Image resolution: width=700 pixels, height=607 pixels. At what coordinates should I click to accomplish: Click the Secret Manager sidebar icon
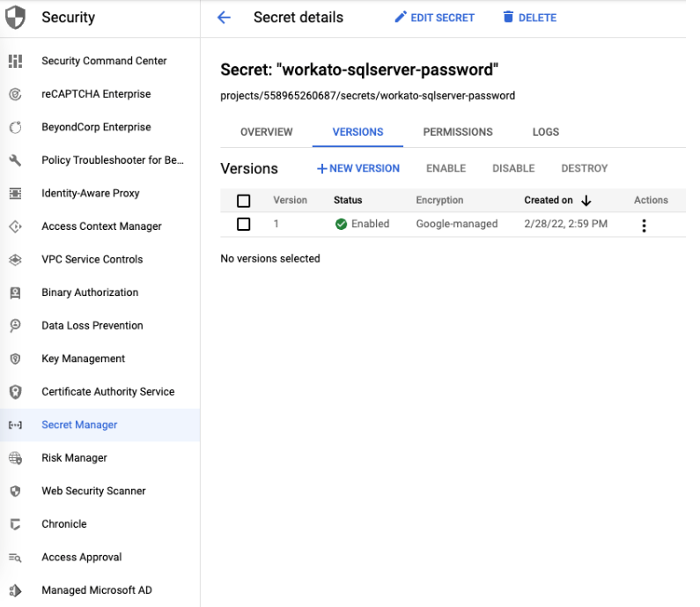[x=15, y=425]
